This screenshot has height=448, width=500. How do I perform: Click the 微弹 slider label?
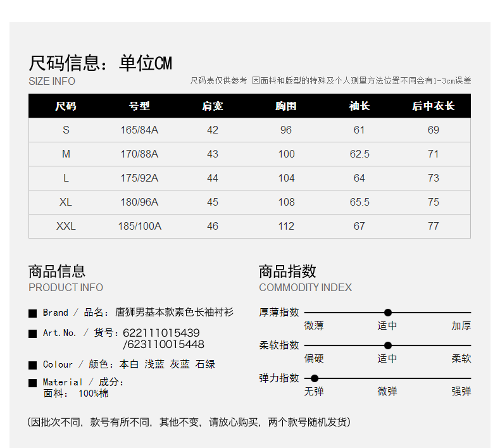click(x=387, y=392)
